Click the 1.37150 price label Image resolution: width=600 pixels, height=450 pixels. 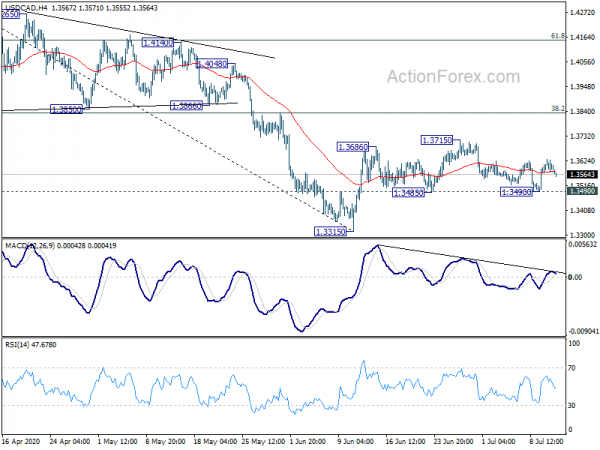[x=437, y=140]
